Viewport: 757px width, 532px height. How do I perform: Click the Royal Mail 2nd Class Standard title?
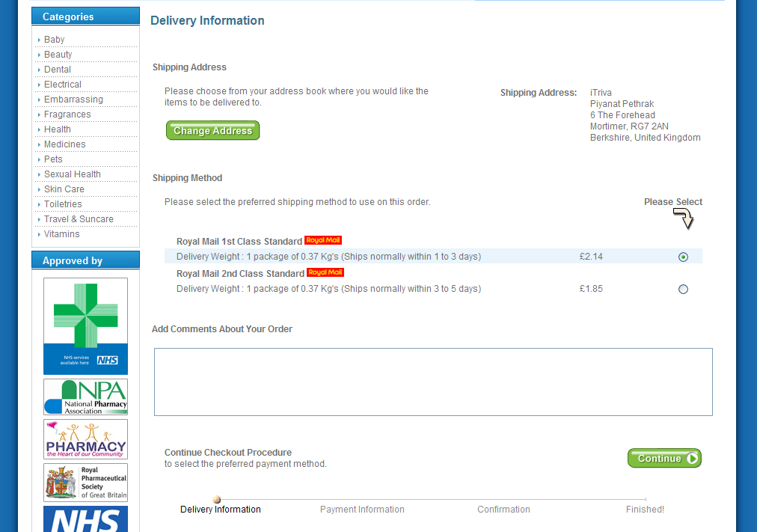[x=240, y=274]
